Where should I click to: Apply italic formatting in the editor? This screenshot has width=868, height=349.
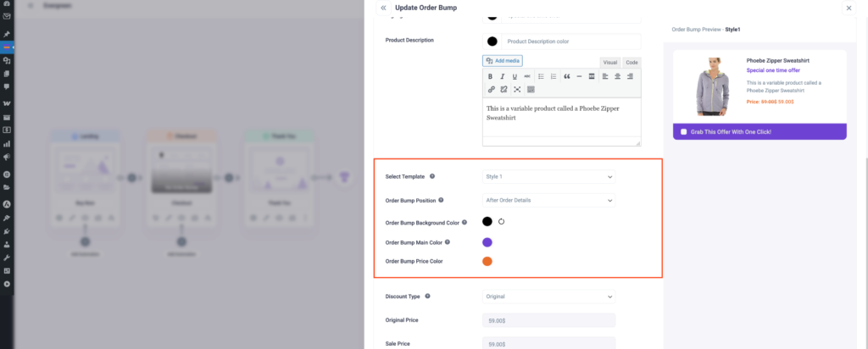point(502,76)
